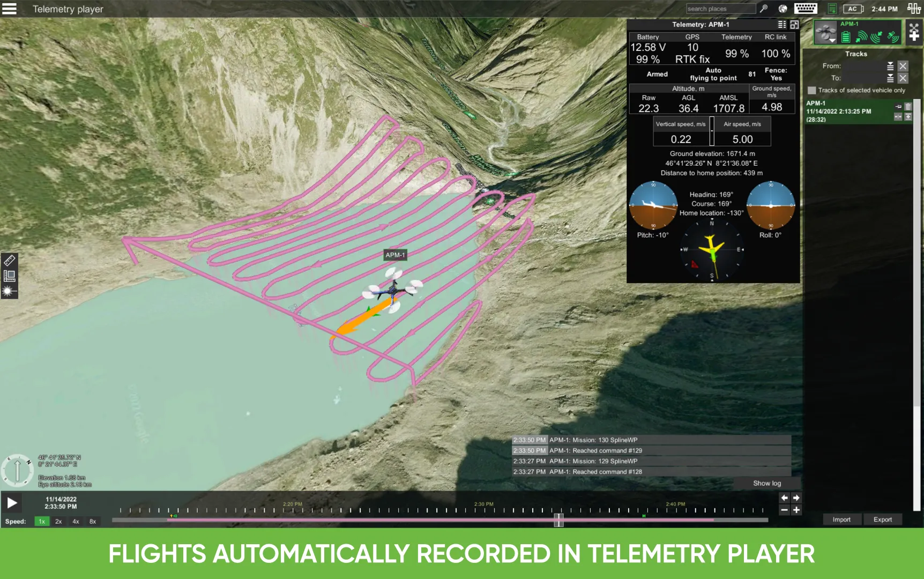Image resolution: width=924 pixels, height=579 pixels.
Task: Open the hamburger main menu
Action: [9, 9]
